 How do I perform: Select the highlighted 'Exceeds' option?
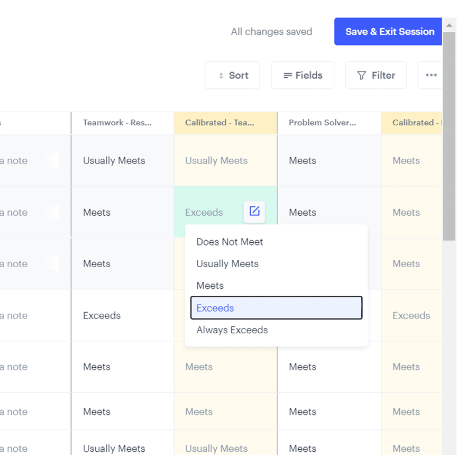276,308
